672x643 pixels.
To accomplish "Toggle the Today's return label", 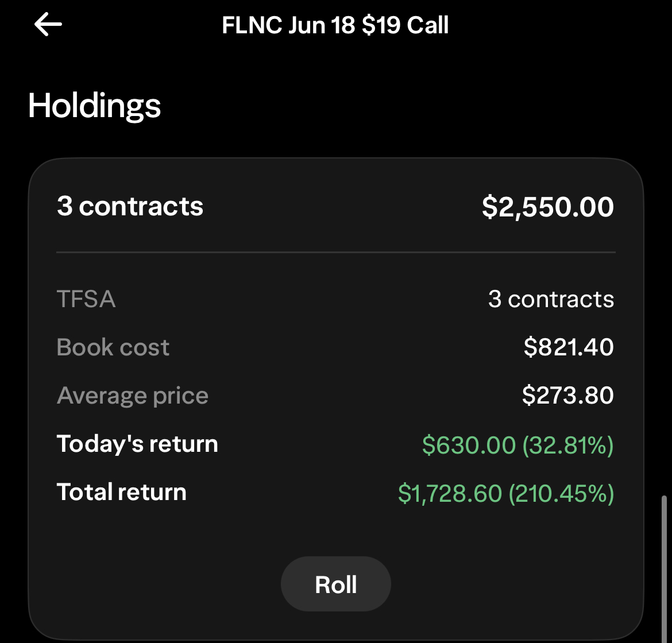I will coord(137,444).
